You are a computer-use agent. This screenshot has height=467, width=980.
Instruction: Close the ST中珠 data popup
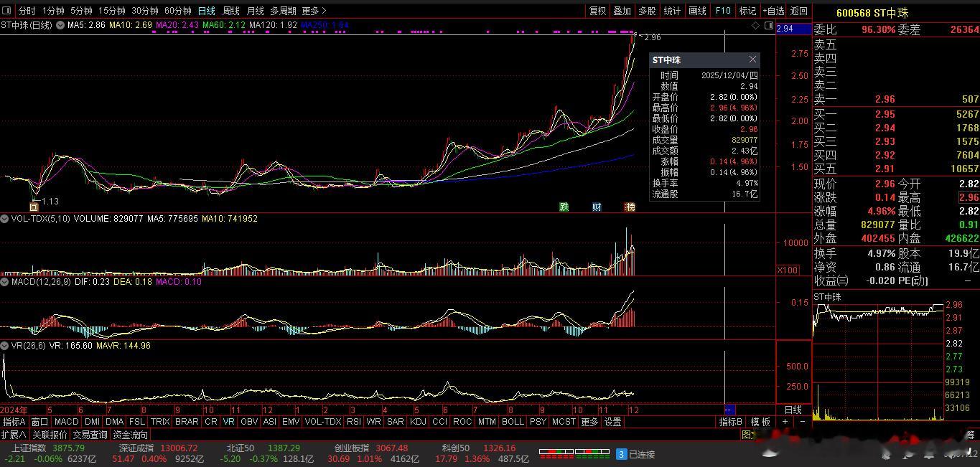(752, 60)
